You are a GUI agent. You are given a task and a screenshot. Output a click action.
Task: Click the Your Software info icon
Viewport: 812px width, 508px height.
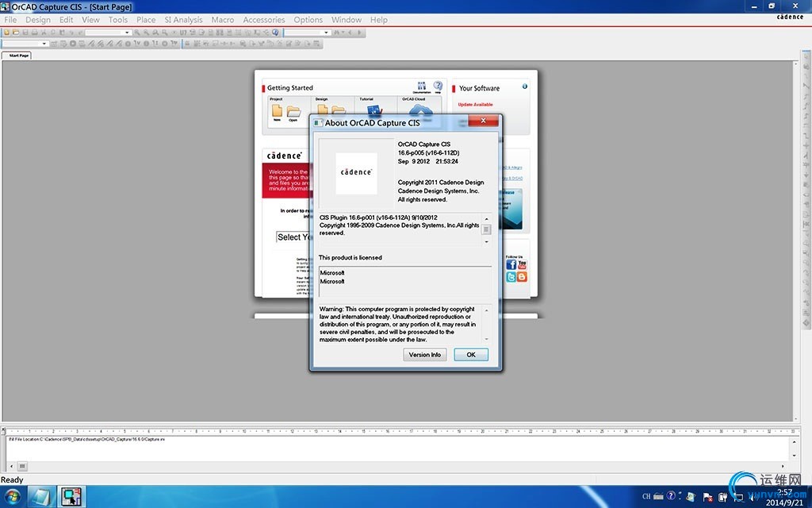525,87
